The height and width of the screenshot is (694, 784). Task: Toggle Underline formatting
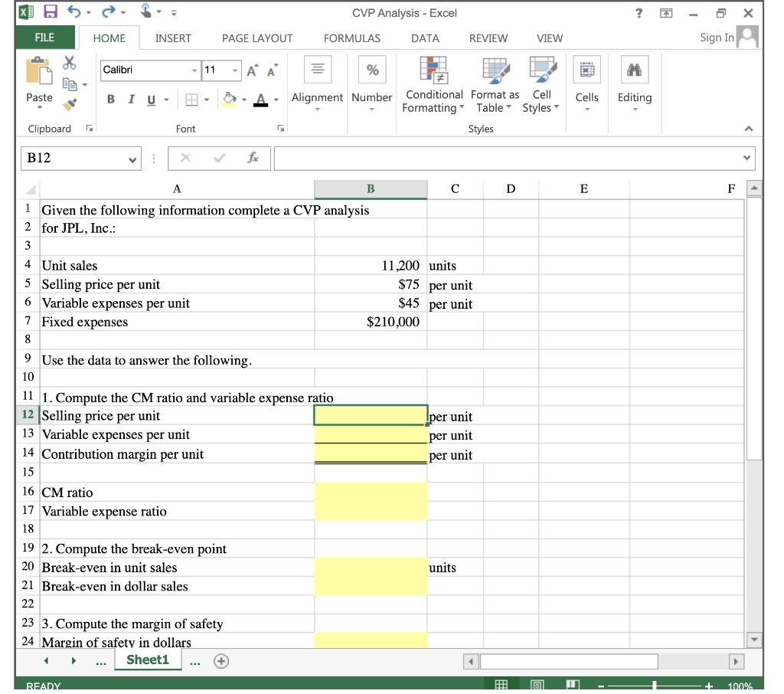(x=151, y=100)
